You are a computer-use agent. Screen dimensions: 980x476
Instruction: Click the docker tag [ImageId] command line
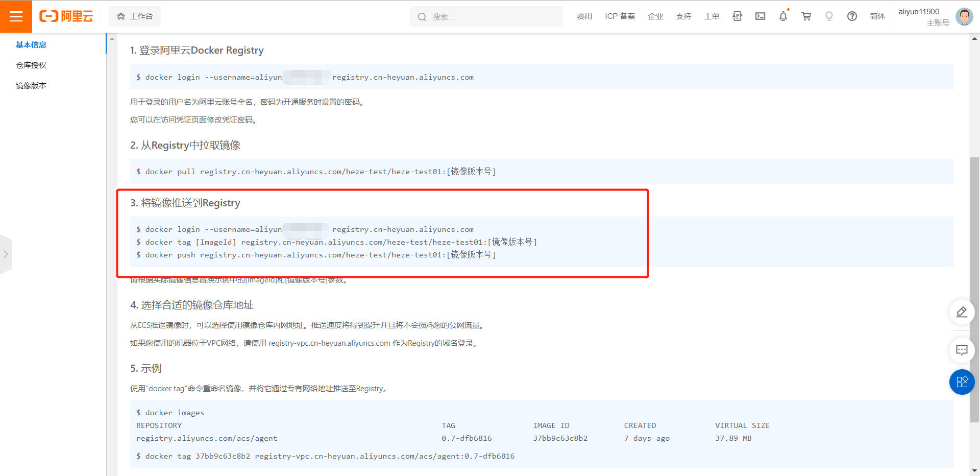pyautogui.click(x=337, y=242)
